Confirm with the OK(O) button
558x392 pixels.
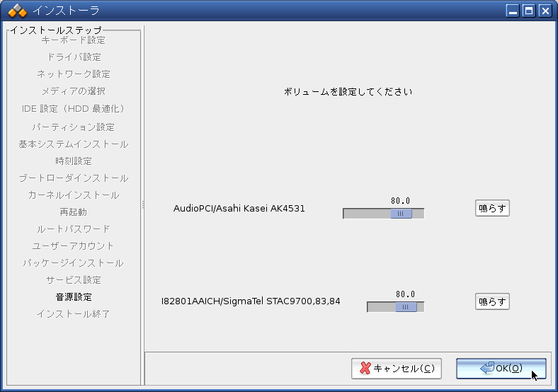click(x=501, y=369)
